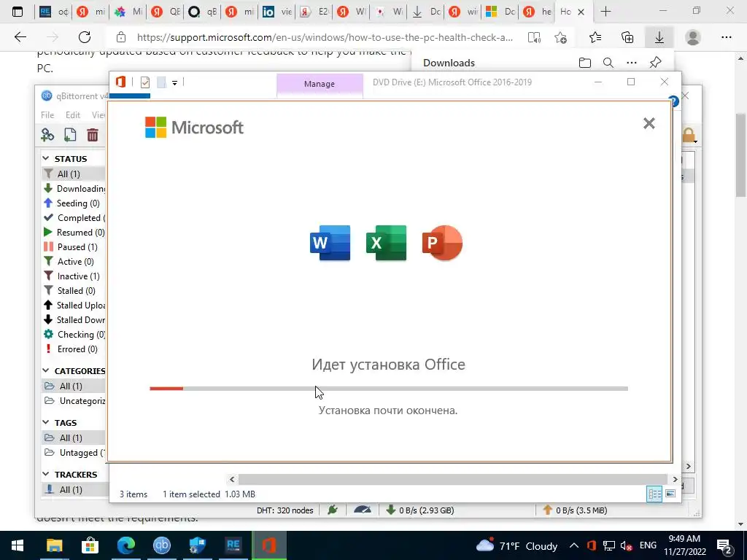Click the Delete trash icon in qBittorrent
This screenshot has width=747, height=560.
point(93,135)
